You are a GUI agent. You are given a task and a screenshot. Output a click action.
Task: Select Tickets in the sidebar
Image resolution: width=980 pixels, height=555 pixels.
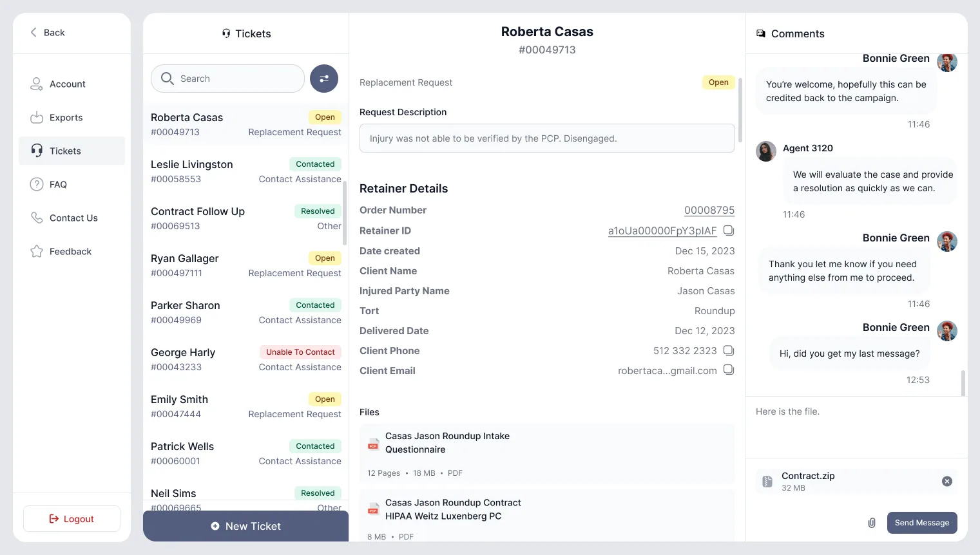(x=72, y=151)
